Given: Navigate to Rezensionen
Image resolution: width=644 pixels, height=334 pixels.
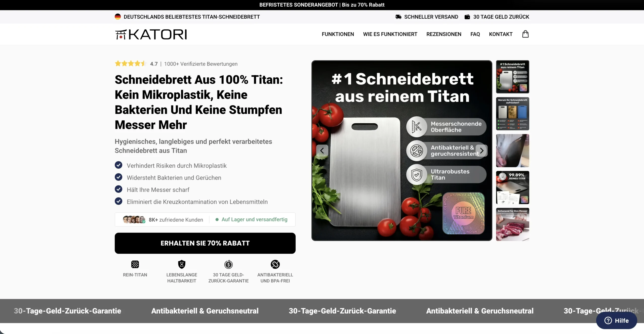Looking at the screenshot, I should [444, 34].
